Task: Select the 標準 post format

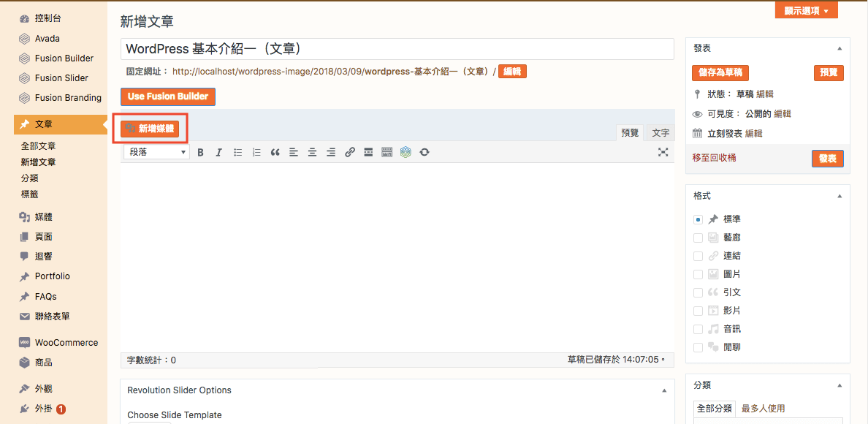Action: 698,219
